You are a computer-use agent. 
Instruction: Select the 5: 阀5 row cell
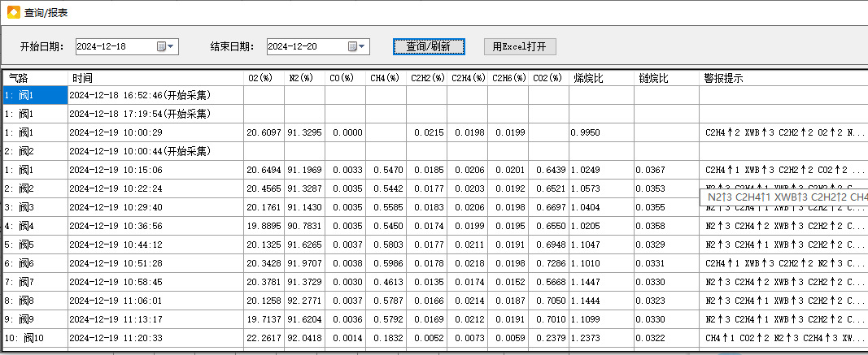click(36, 245)
